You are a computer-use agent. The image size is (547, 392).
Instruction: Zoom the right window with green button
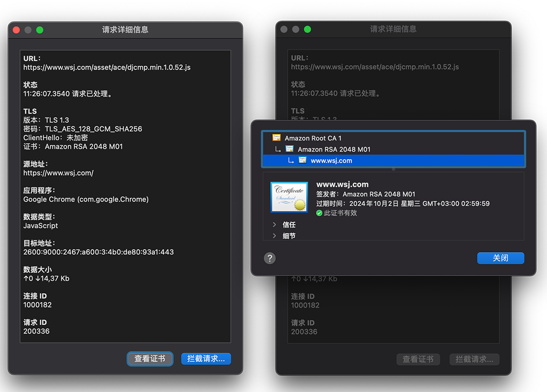click(307, 29)
